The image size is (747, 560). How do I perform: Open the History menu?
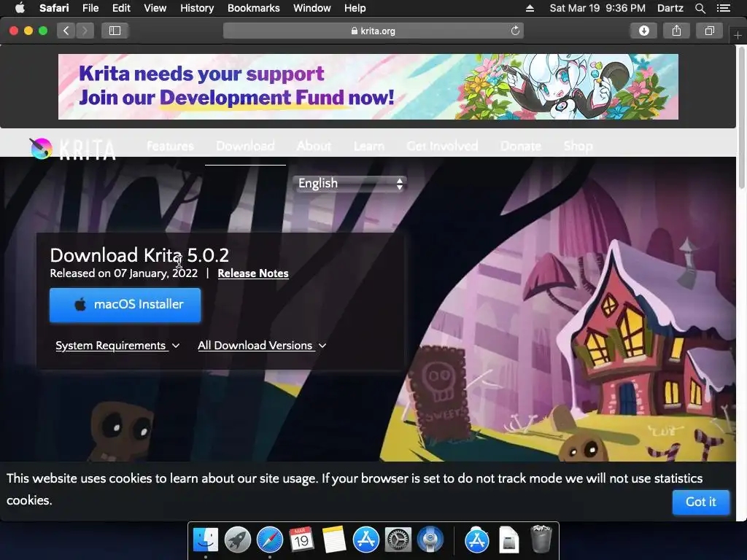click(197, 8)
